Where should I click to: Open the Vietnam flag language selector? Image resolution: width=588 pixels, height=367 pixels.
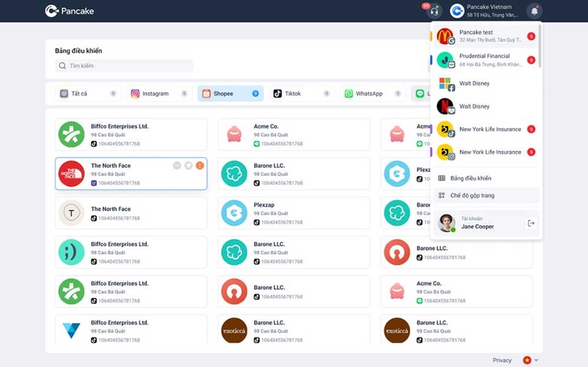[x=531, y=360]
